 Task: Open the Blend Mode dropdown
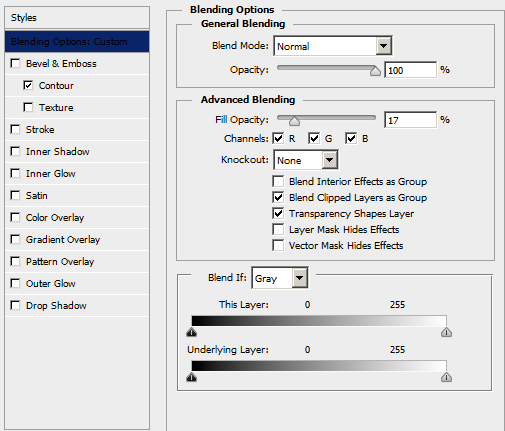(x=333, y=46)
